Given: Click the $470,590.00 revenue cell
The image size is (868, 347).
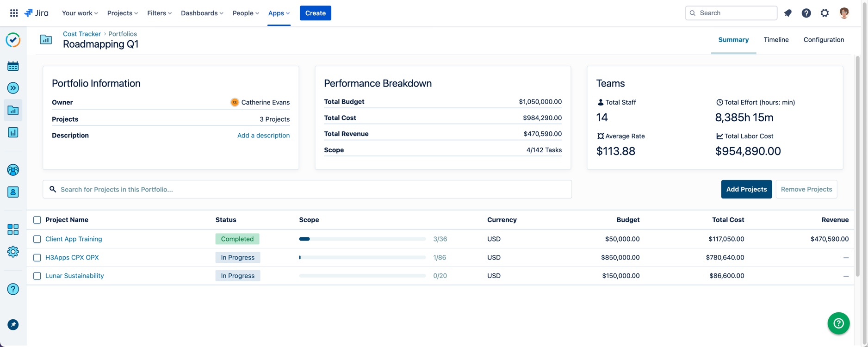Looking at the screenshot, I should (830, 239).
